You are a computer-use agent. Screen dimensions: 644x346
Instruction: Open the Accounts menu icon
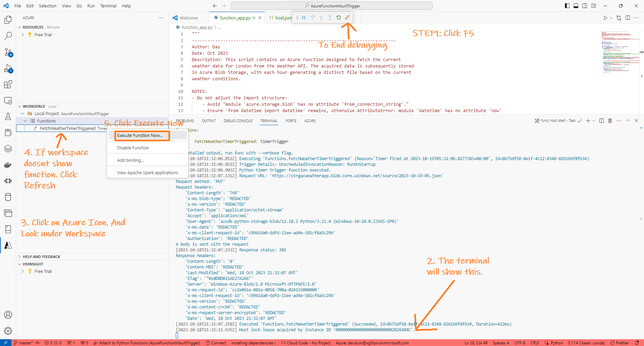[x=8, y=315]
